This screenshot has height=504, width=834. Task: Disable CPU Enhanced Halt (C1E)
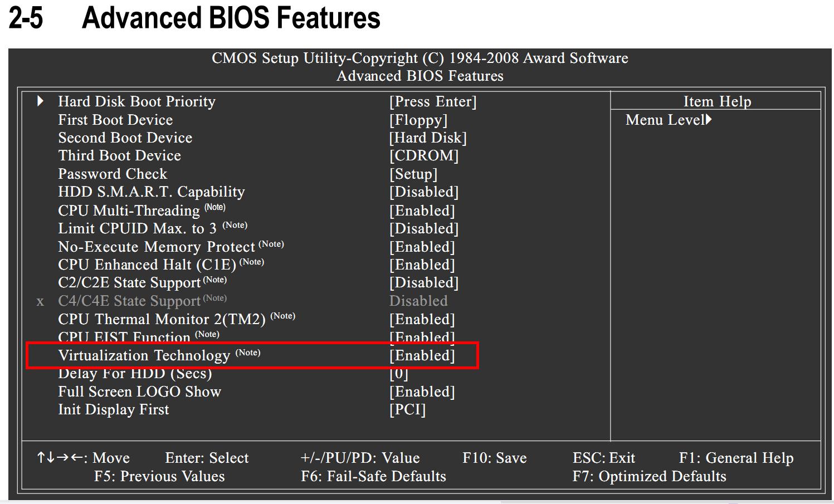(422, 265)
